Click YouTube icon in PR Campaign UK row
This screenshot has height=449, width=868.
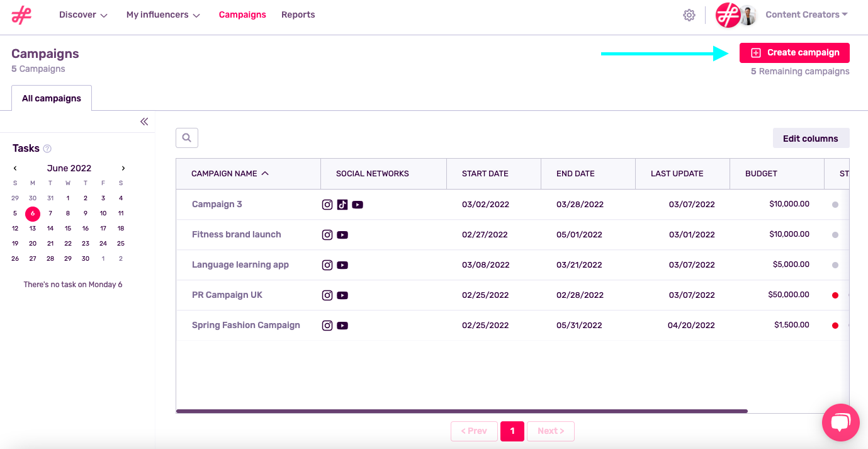click(342, 295)
